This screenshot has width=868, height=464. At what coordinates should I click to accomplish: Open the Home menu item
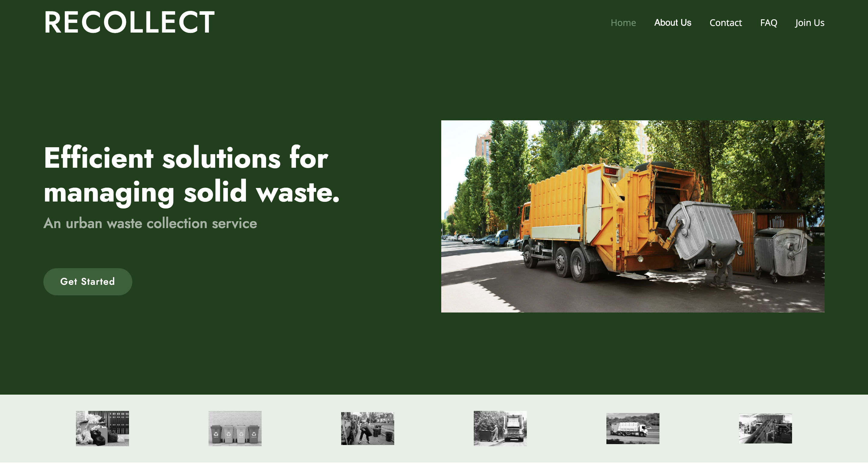click(x=623, y=23)
